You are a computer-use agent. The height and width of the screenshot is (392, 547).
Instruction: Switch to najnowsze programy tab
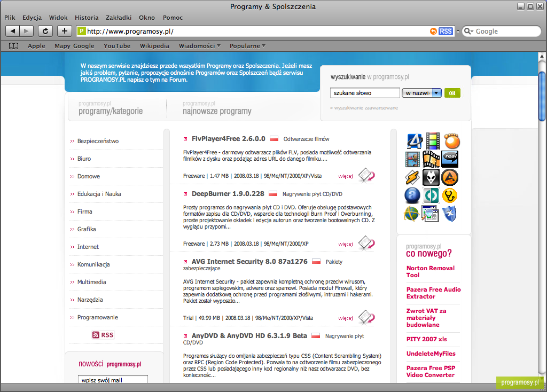217,108
